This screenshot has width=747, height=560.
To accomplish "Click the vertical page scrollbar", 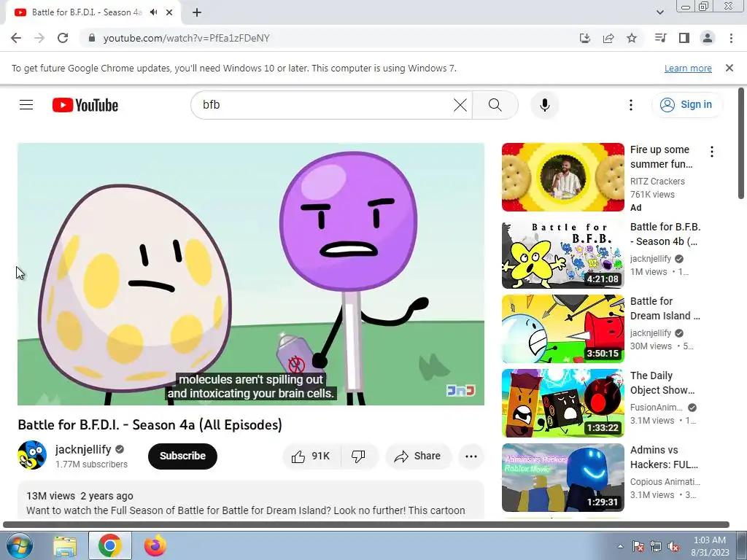I will [741, 144].
